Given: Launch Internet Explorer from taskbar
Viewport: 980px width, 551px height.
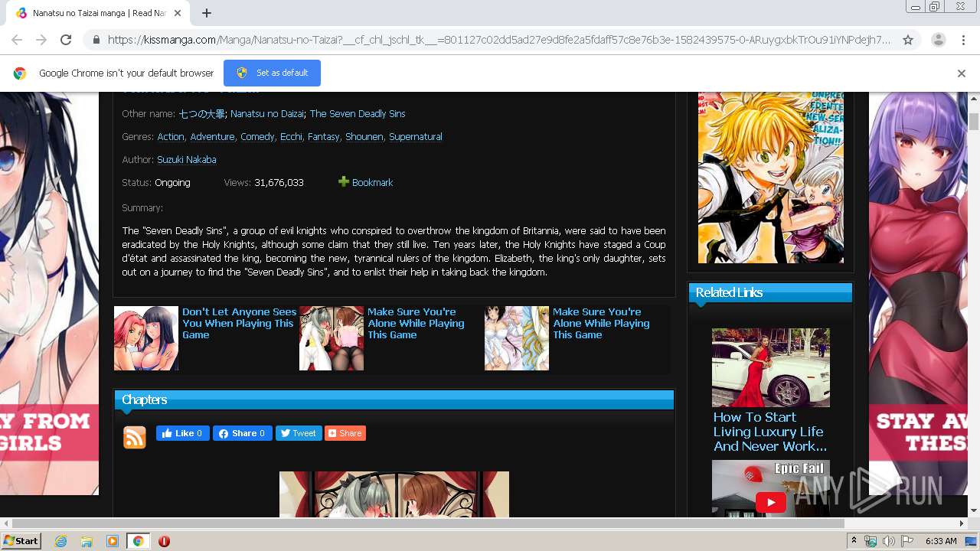Looking at the screenshot, I should [60, 541].
